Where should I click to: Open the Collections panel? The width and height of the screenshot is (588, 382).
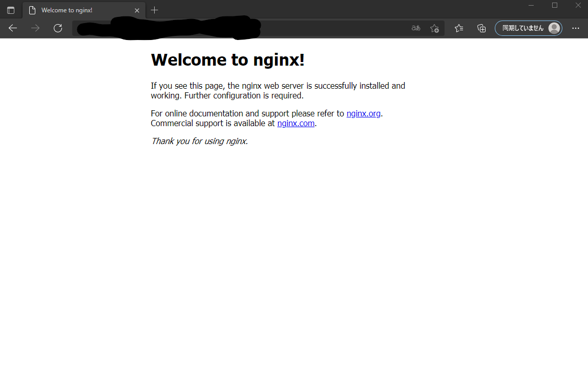(481, 28)
